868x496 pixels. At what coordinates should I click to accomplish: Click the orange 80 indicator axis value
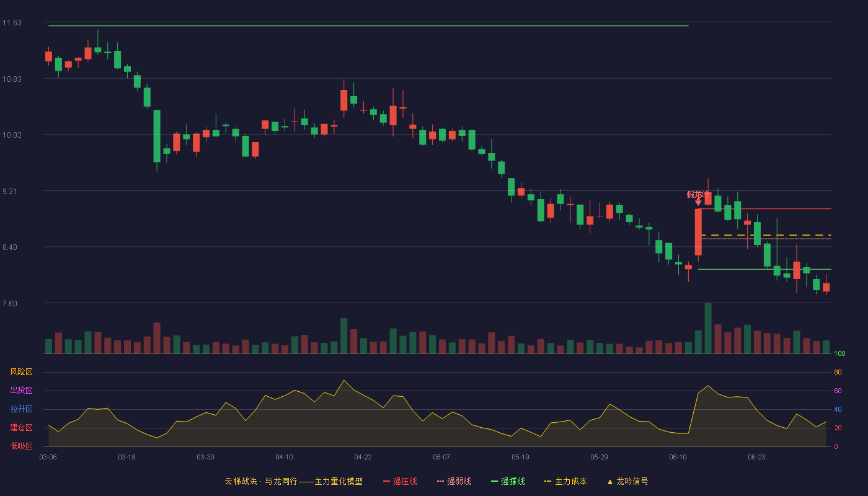pyautogui.click(x=838, y=372)
